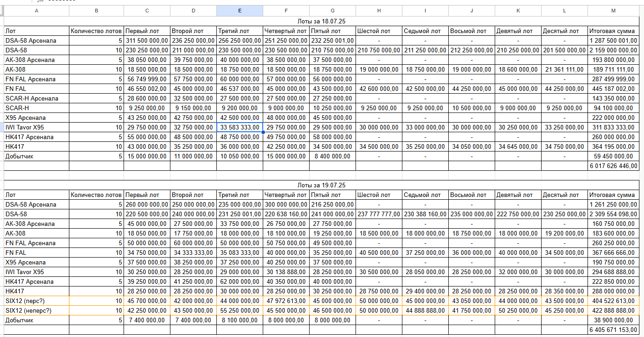This screenshot has width=644, height=337.
Task: Select column B header
Action: tap(96, 11)
